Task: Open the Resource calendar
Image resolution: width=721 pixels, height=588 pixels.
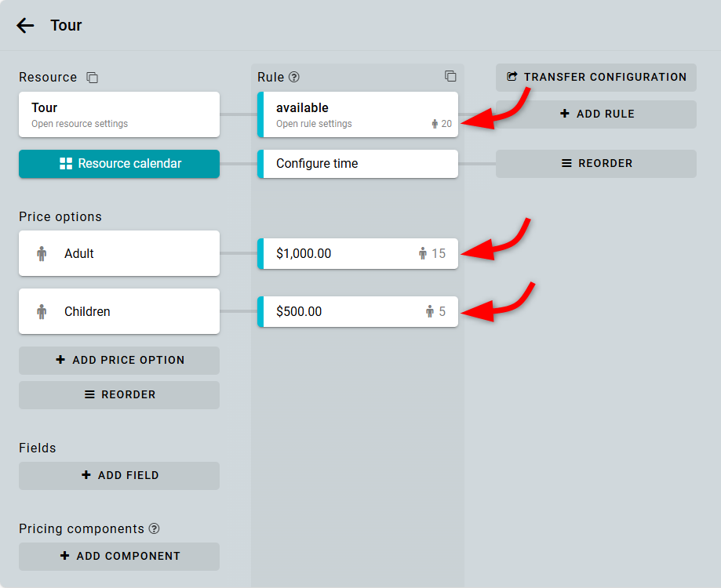Action: click(x=119, y=164)
